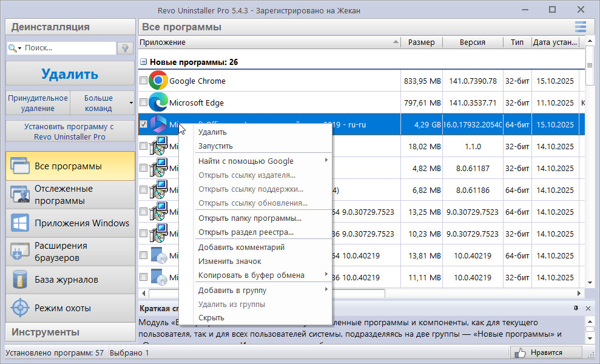
Task: Uncheck the selected Microsoft Office checkbox
Action: click(143, 124)
